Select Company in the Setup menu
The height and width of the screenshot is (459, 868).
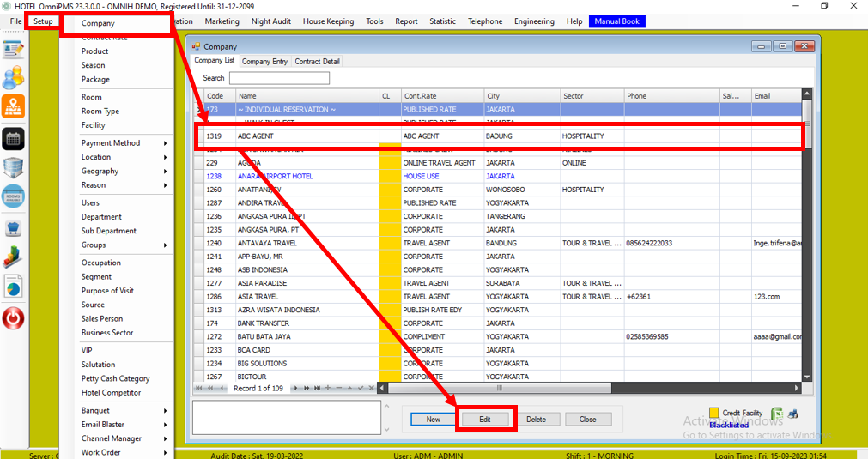[x=98, y=23]
